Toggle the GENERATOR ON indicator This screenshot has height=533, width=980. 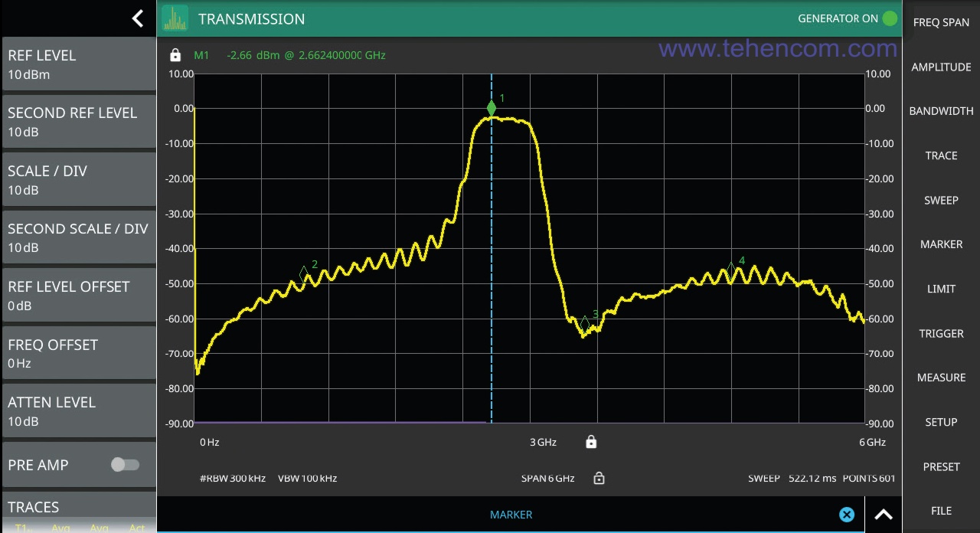(890, 18)
